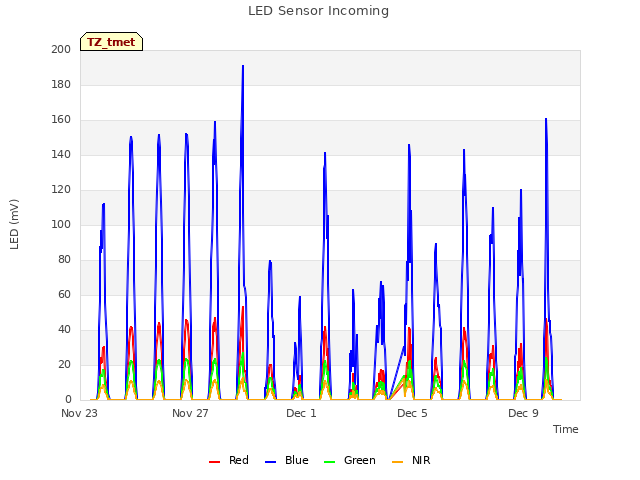Click the Time x-axis title
Image resolution: width=640 pixels, height=480 pixels.
point(565,429)
